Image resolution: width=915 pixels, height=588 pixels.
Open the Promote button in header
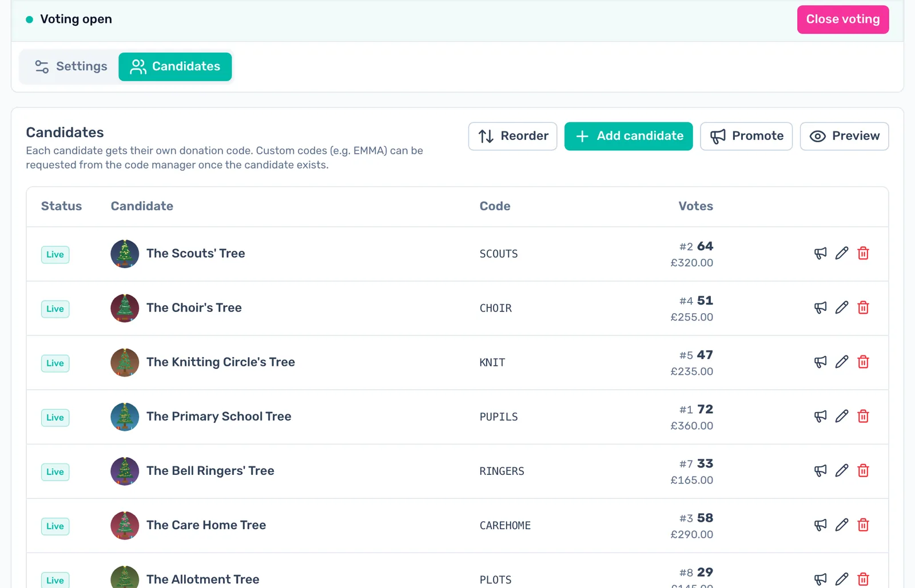tap(746, 136)
